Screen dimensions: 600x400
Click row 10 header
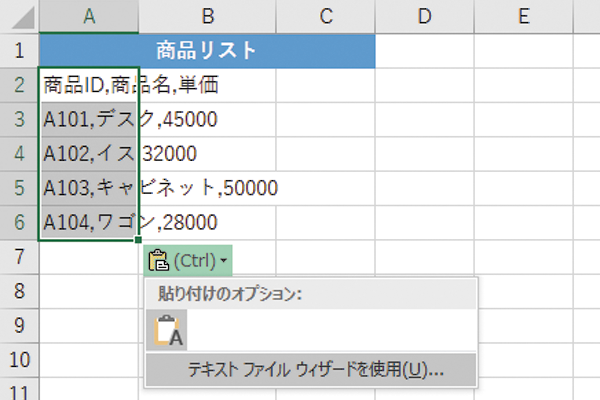tap(19, 360)
